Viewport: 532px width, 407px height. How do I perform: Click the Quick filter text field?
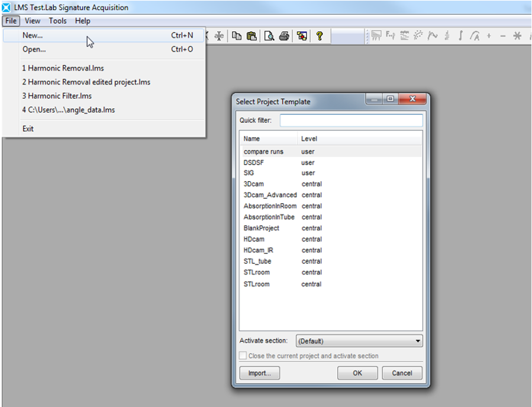click(351, 120)
